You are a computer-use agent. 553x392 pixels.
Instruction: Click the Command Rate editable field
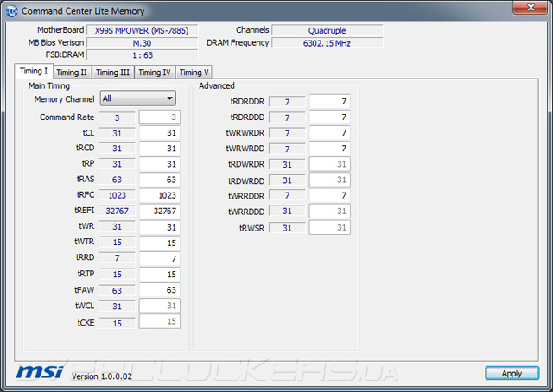159,117
